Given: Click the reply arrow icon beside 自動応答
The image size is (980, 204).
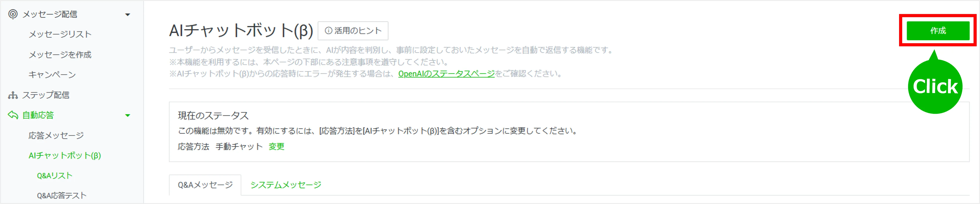Looking at the screenshot, I should (x=13, y=115).
